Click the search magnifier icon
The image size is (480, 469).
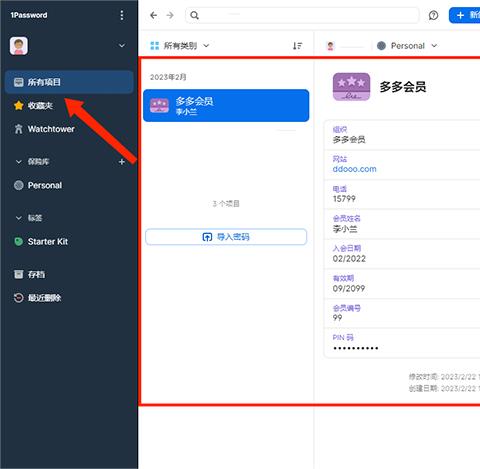point(195,15)
